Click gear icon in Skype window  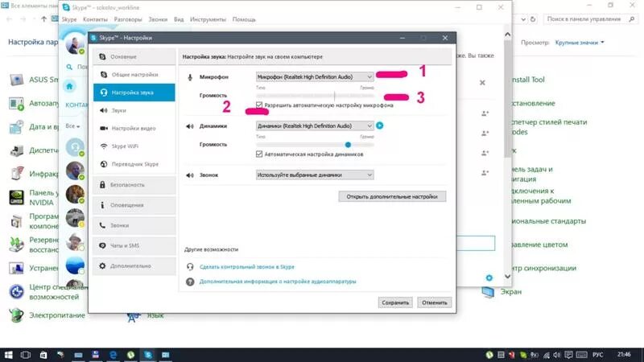coord(489,278)
